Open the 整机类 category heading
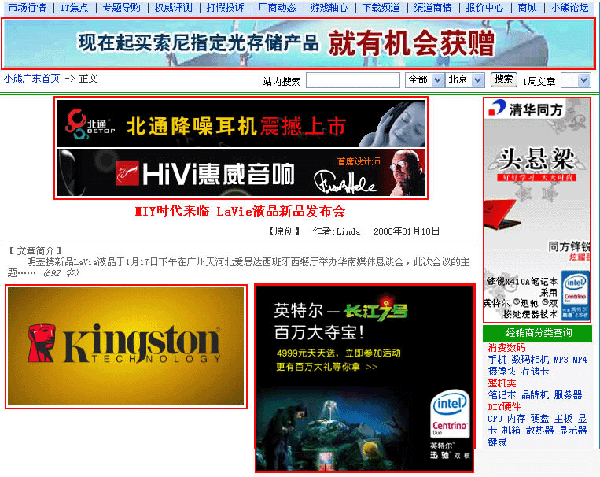This screenshot has height=477, width=600. click(x=502, y=383)
